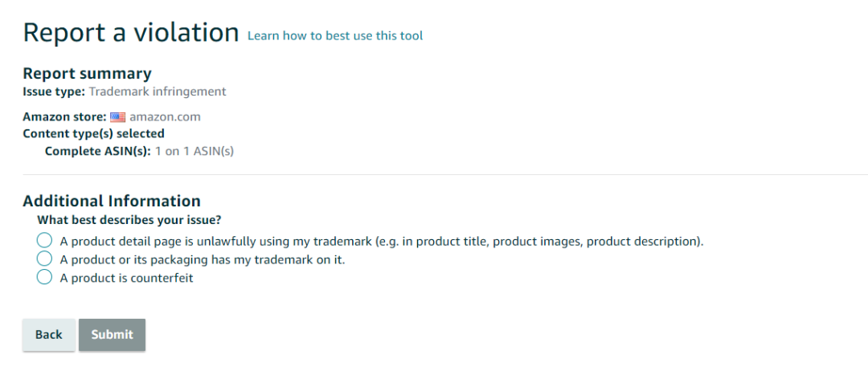This screenshot has width=868, height=383.
Task: Click the "Complete ASIN(s):" label
Action: click(x=97, y=150)
